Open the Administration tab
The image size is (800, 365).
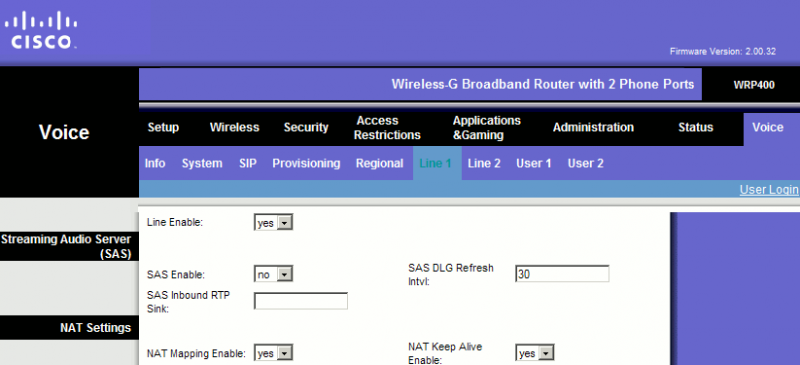(x=593, y=128)
